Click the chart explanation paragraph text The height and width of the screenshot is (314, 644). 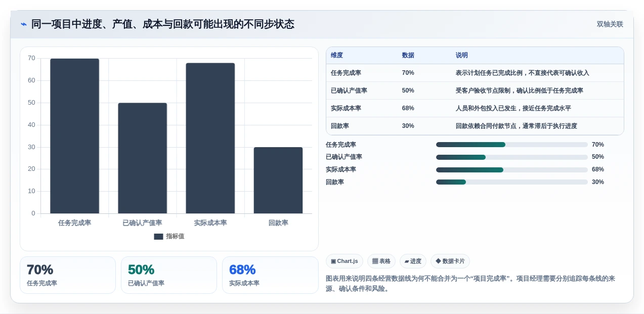pos(470,284)
